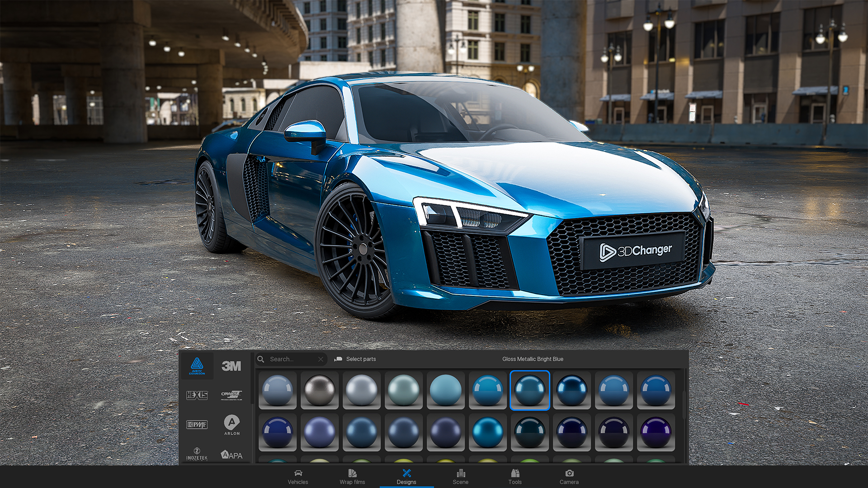
Task: Select the 3M brand logo
Action: 231,366
